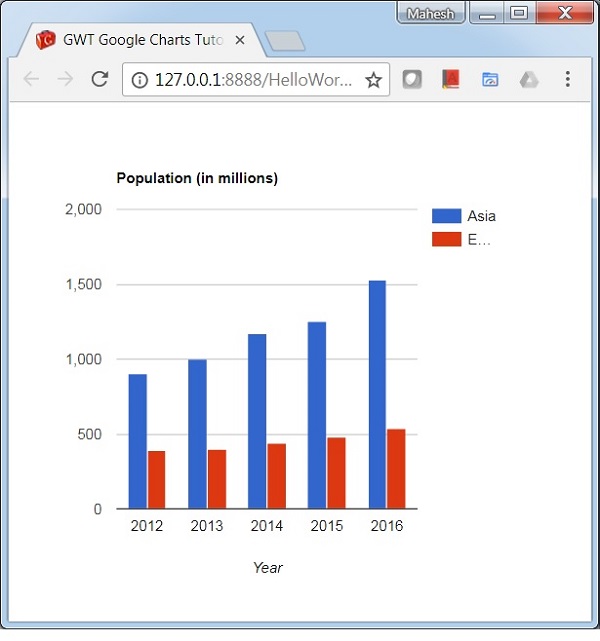
Task: Click the blue window extension icon
Action: coord(490,79)
